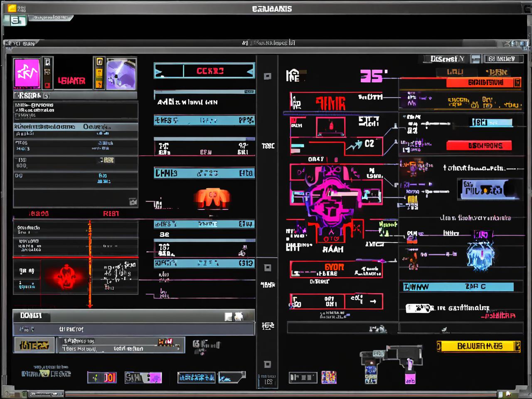
Task: Click the white pill badge in the right panel
Action: 418,308
